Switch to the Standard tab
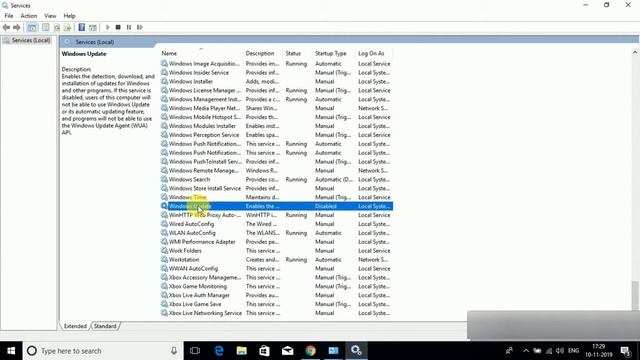This screenshot has width=640, height=360. coord(105,326)
